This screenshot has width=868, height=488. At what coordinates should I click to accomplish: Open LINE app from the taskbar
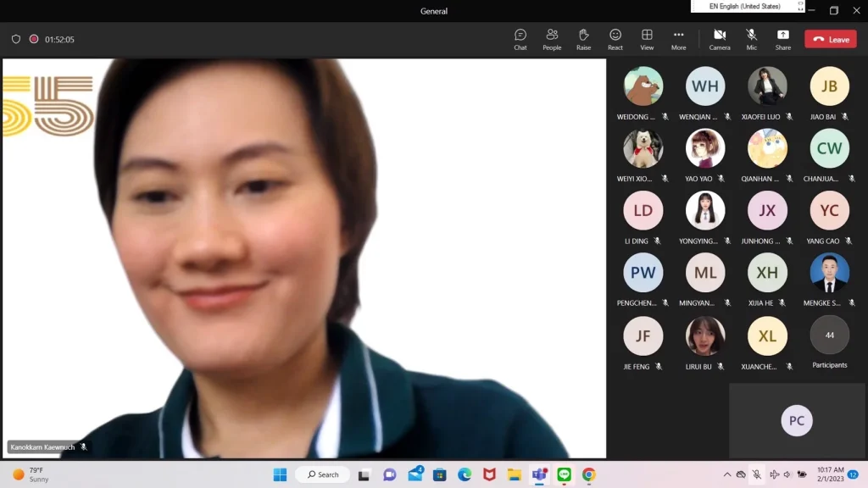pos(564,474)
